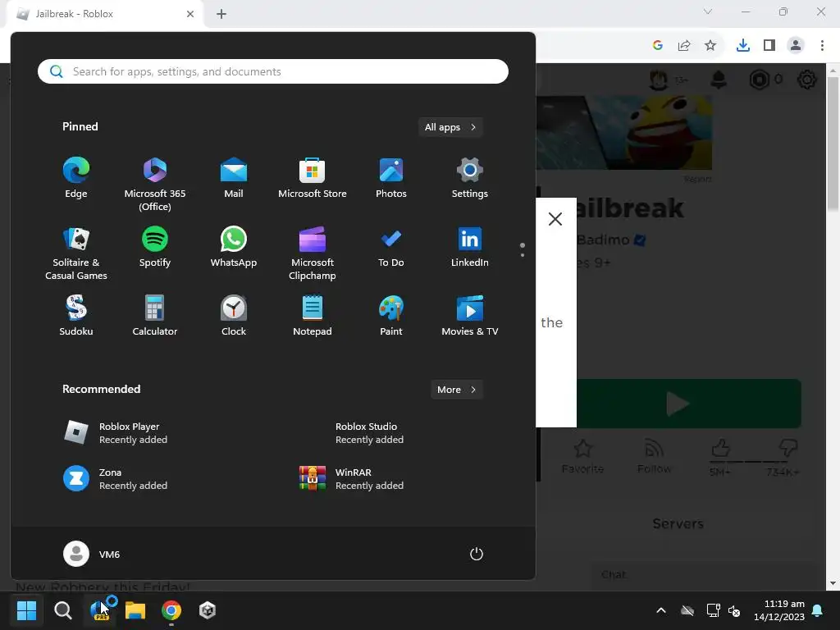This screenshot has height=630, width=840.
Task: Open Roblox notifications bell
Action: (x=719, y=80)
